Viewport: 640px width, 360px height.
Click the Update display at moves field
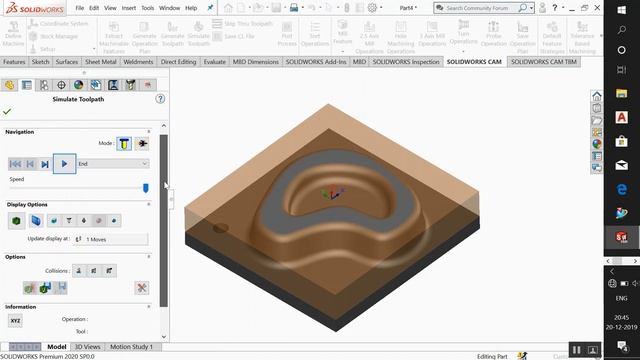coord(111,239)
